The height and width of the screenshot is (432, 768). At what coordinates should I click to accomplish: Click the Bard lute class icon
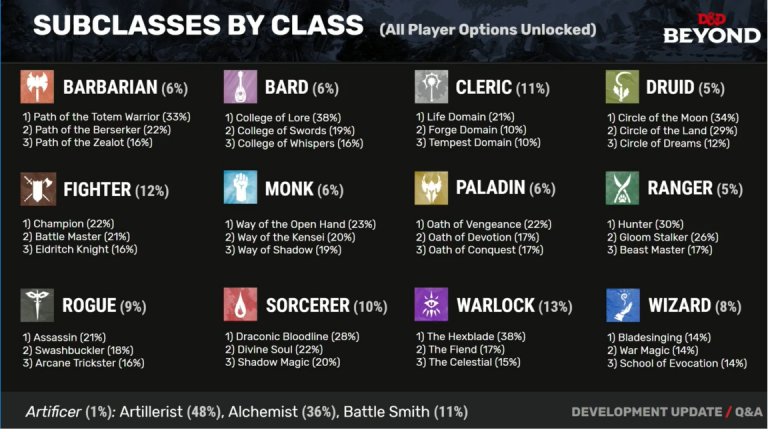tap(240, 87)
